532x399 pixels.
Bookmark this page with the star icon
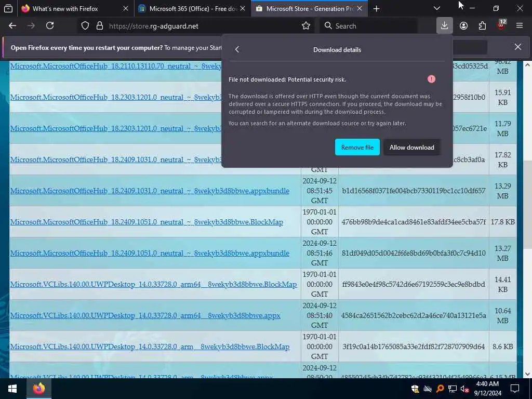point(306,26)
